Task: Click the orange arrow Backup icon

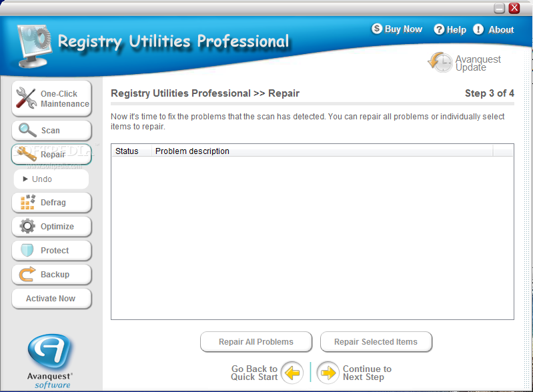Action: [x=27, y=274]
